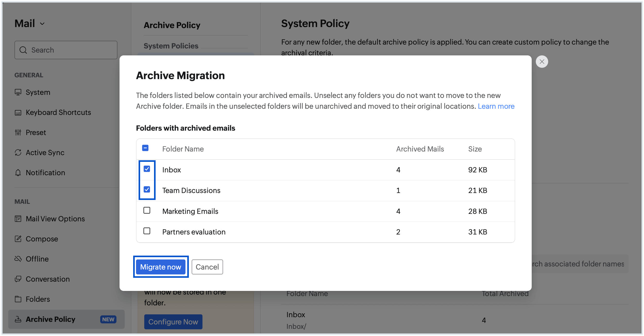Click the System monitor icon in sidebar

click(x=18, y=92)
